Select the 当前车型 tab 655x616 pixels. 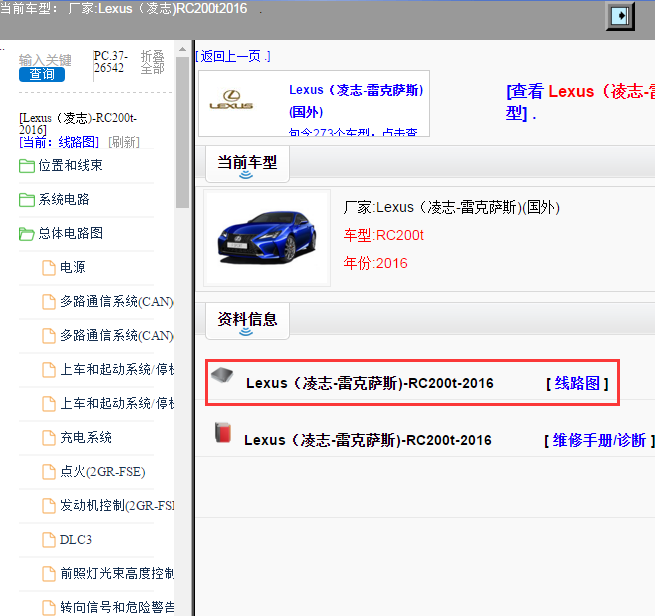247,164
